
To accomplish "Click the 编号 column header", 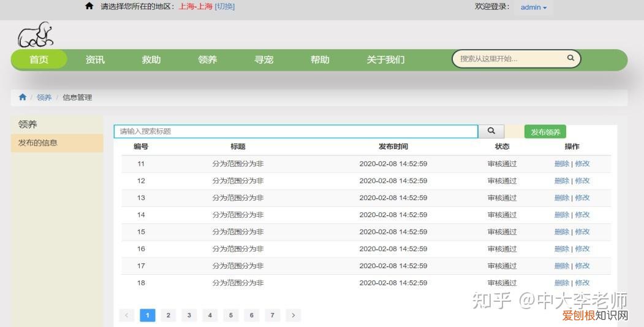I will [141, 147].
